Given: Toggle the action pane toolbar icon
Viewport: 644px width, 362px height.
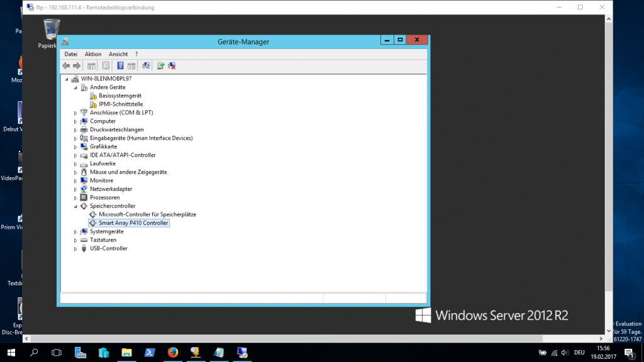Looking at the screenshot, I should [131, 65].
